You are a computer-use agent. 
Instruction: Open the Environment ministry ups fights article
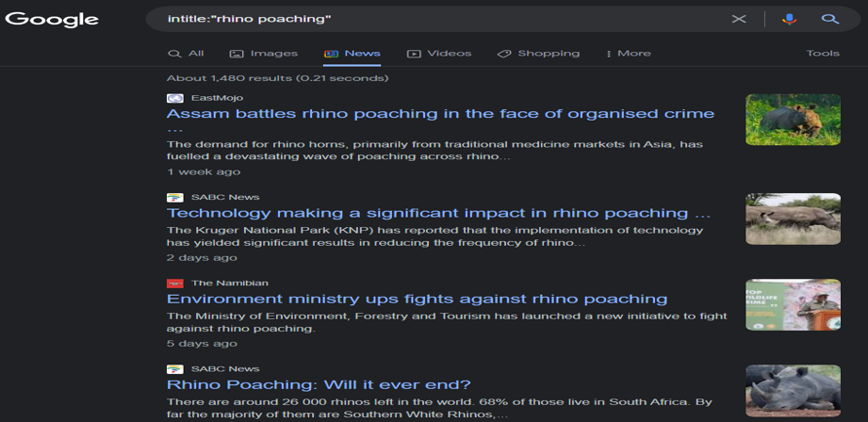(x=417, y=299)
